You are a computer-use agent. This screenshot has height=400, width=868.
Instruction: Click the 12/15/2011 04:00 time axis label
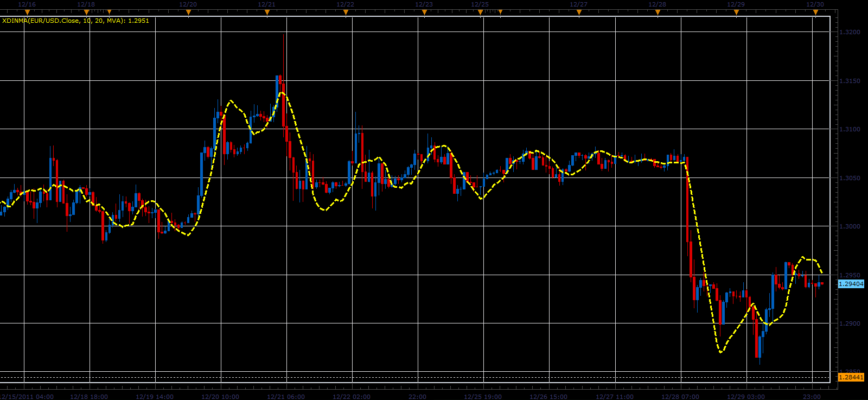pyautogui.click(x=27, y=397)
